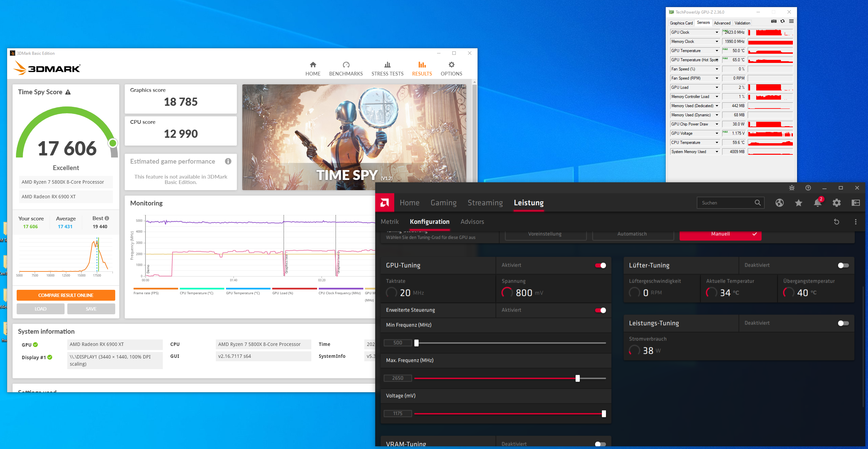868x449 pixels.
Task: Open AMD software settings gear
Action: (836, 203)
